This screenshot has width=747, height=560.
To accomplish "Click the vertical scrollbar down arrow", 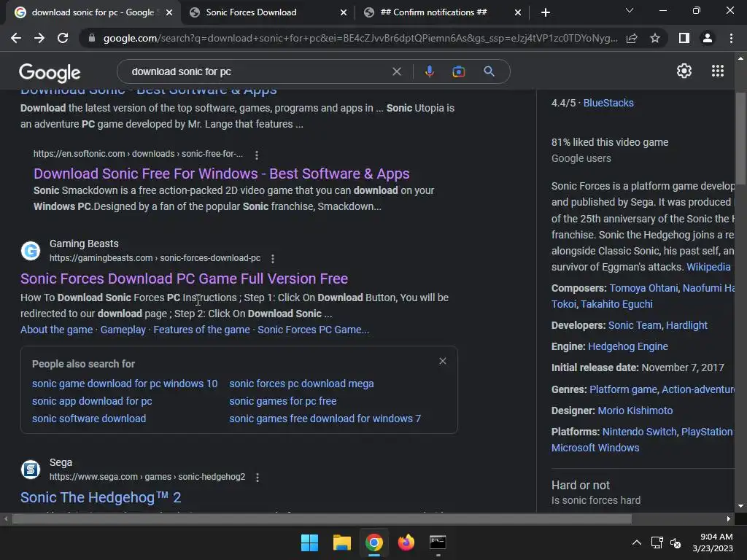I will pyautogui.click(x=741, y=506).
